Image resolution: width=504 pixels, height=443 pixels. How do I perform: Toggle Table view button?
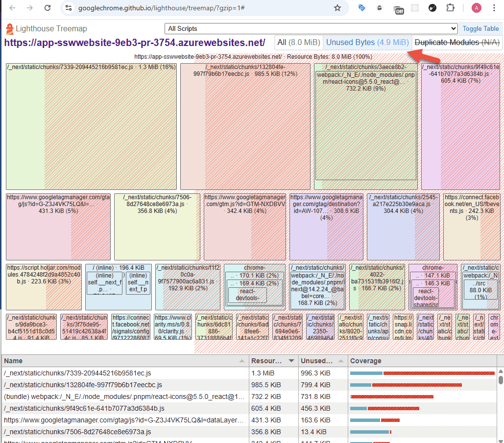click(480, 29)
